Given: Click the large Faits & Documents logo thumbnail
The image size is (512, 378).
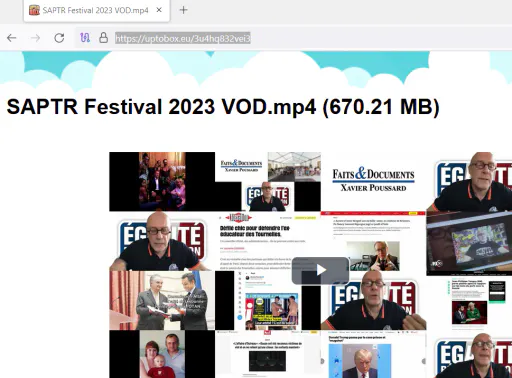Looking at the screenshot, I should 373,180.
